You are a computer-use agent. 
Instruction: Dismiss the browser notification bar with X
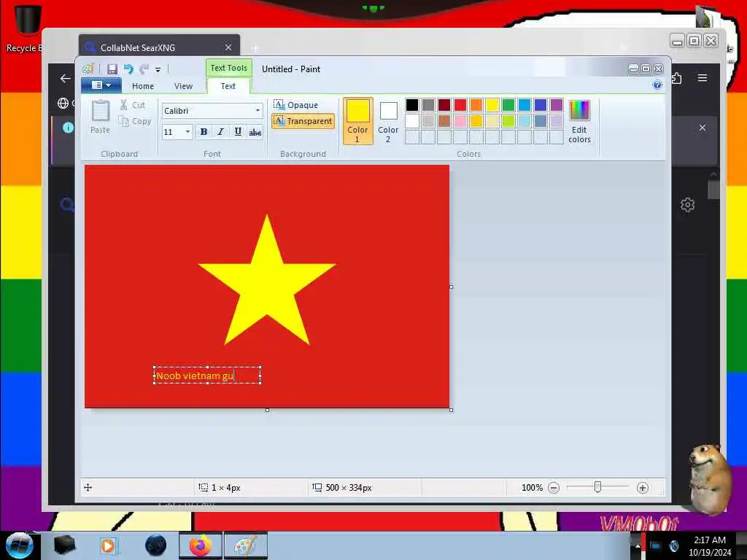[703, 128]
